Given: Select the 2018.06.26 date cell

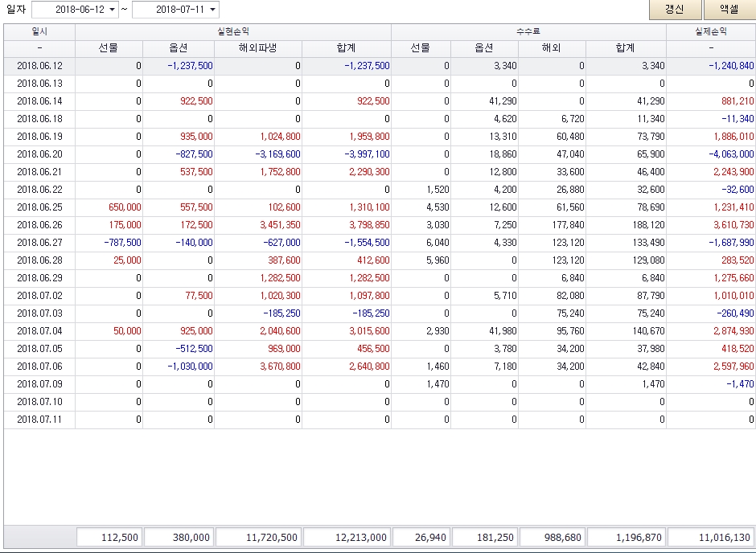Looking at the screenshot, I should tap(39, 224).
